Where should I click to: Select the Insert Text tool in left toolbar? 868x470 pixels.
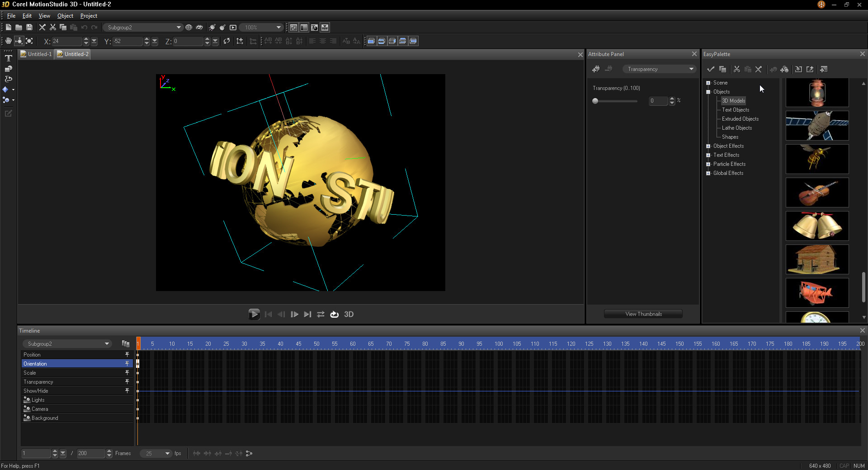[x=8, y=58]
